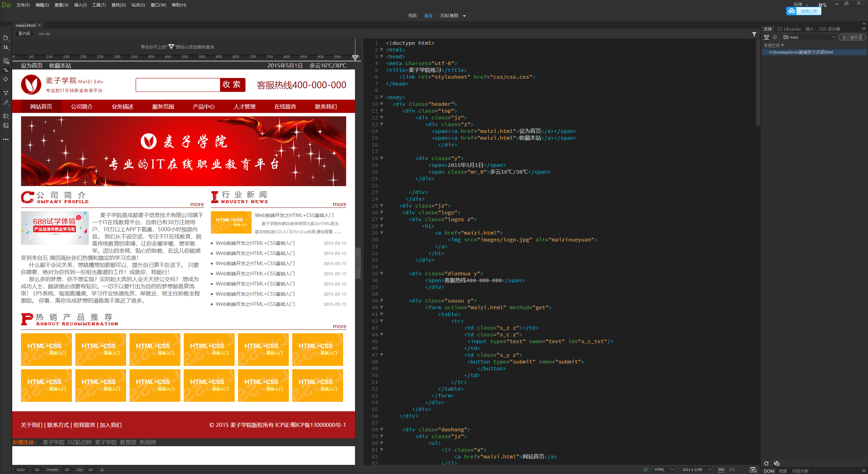Switch to the CC Libraries tab
This screenshot has width=868, height=474.
pyautogui.click(x=789, y=29)
